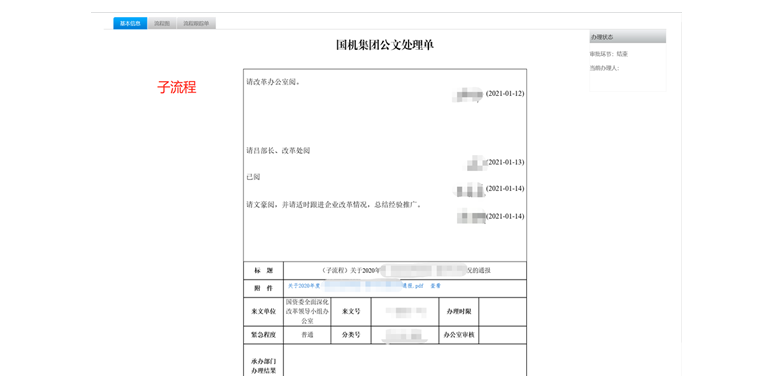The width and height of the screenshot is (773, 388).
Task: Open the attached 通报.pdf file link
Action: click(x=355, y=286)
